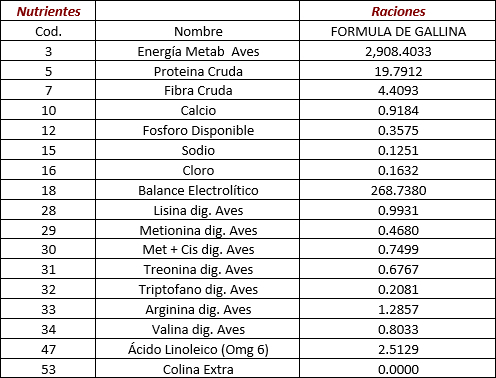Select the Metionina value 0.4680
Screen dimensions: 496x378
398,230
